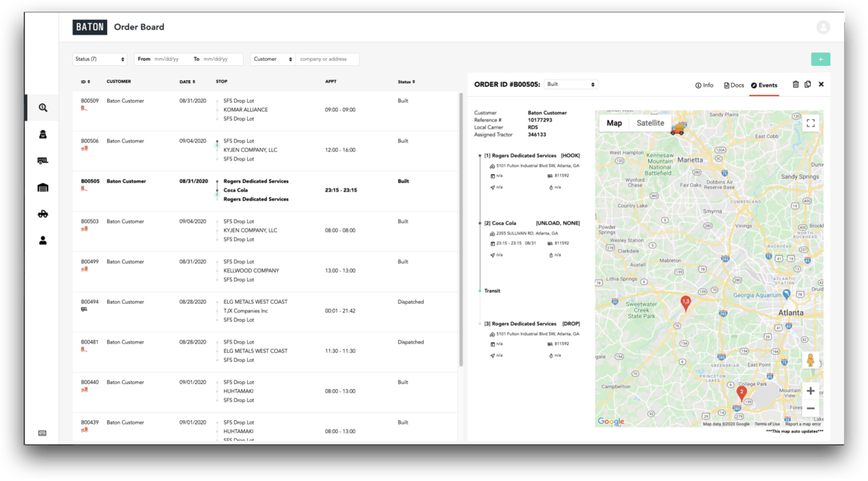Sort orders by Status column

pyautogui.click(x=407, y=82)
